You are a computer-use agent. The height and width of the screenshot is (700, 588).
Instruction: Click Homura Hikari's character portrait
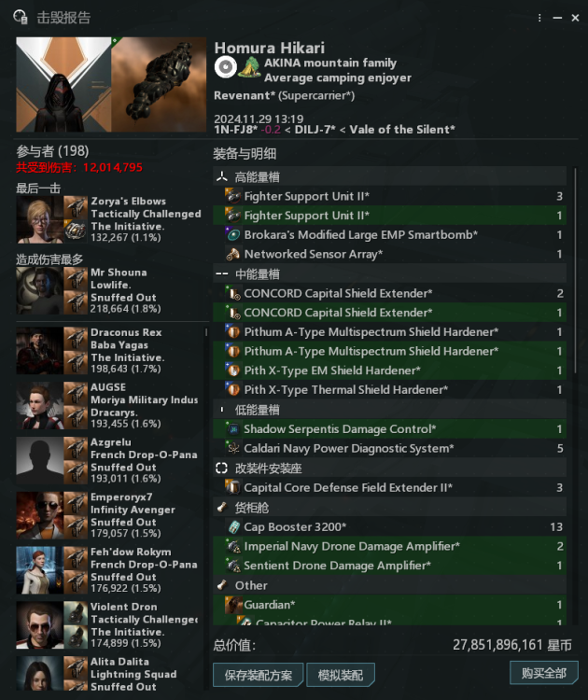(x=63, y=84)
